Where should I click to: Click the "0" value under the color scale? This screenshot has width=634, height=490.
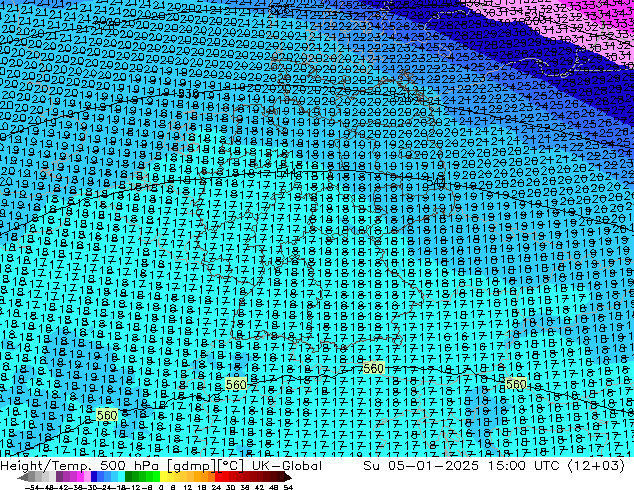pyautogui.click(x=161, y=487)
